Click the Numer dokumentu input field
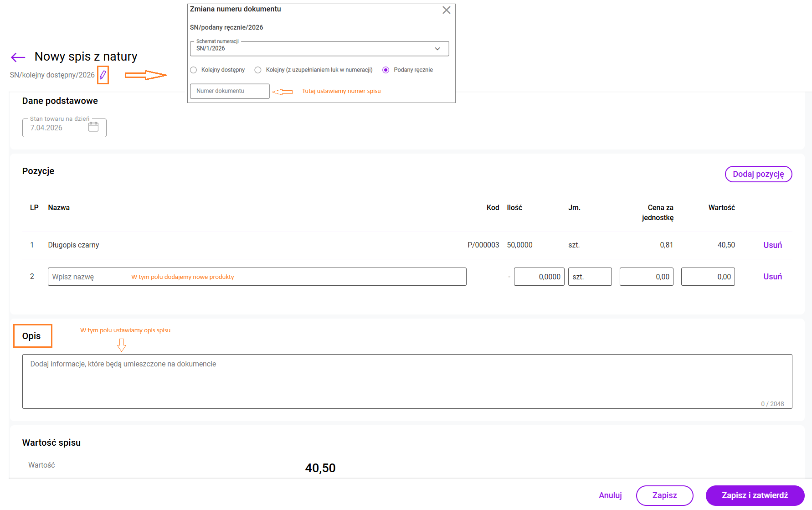This screenshot has height=510, width=812. coord(229,91)
